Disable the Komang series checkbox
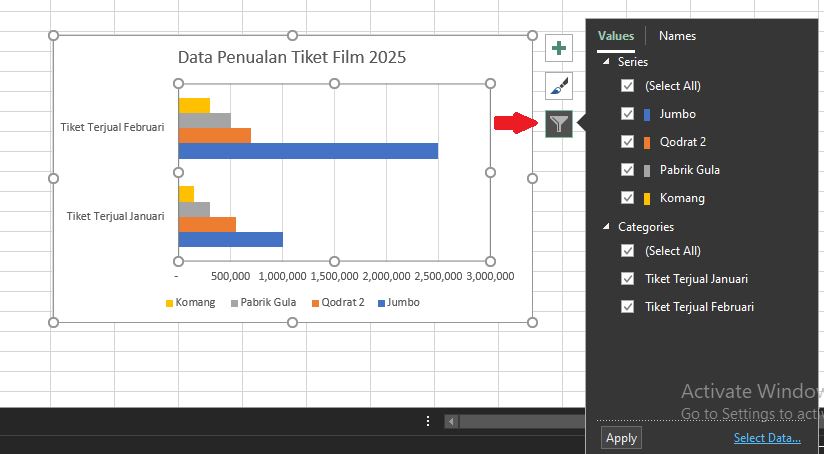This screenshot has width=824, height=454. pyautogui.click(x=628, y=198)
